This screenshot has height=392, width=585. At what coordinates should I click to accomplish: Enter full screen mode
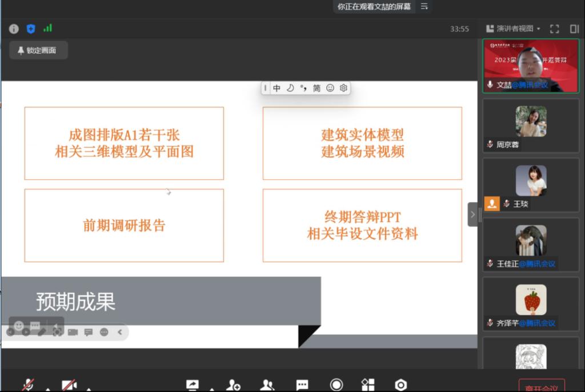pos(554,29)
